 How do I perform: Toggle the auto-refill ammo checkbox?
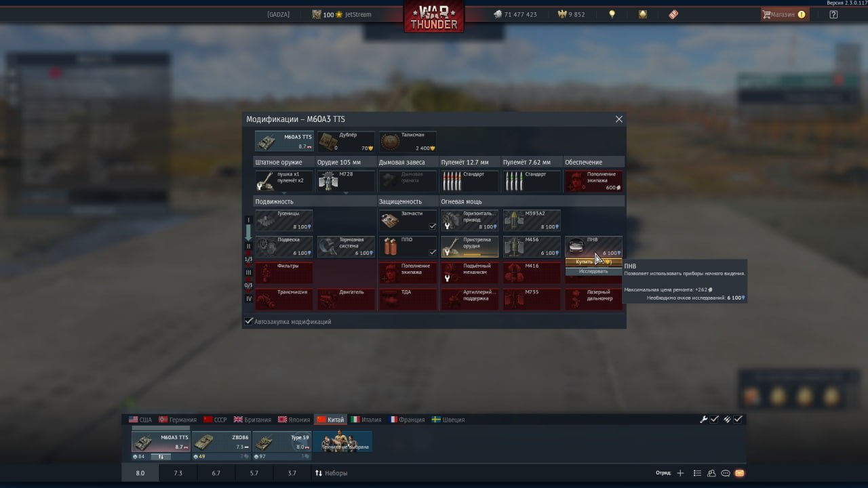(x=738, y=420)
